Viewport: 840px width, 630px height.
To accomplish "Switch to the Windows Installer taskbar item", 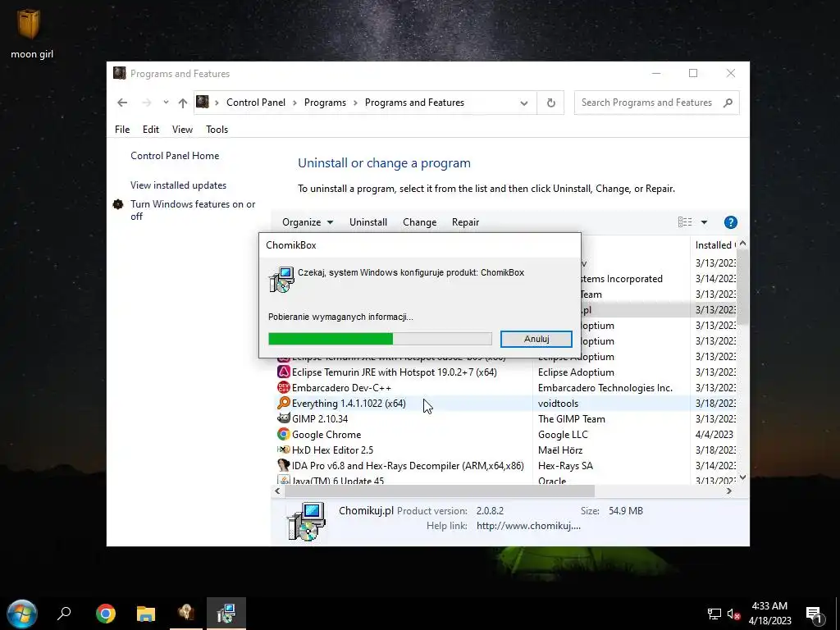I will [226, 614].
